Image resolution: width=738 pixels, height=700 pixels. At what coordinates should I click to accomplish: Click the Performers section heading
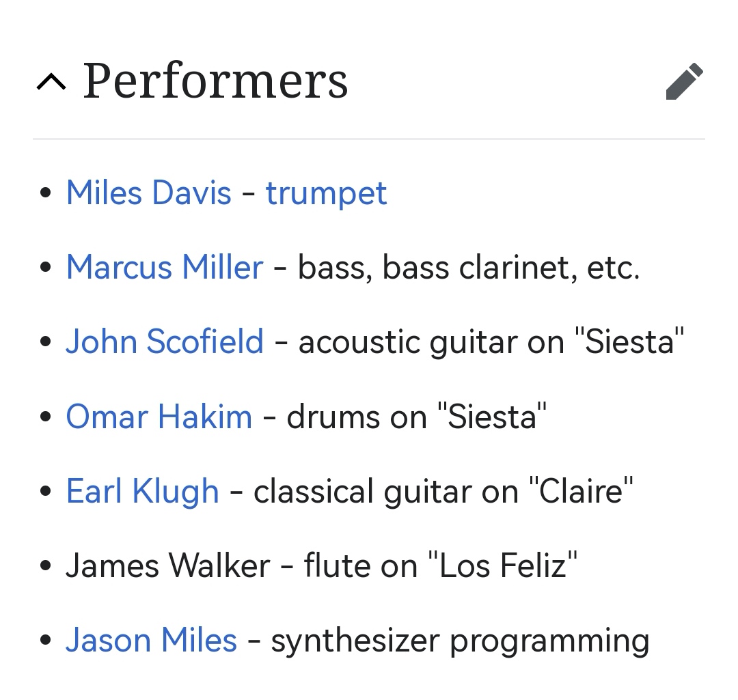[215, 82]
